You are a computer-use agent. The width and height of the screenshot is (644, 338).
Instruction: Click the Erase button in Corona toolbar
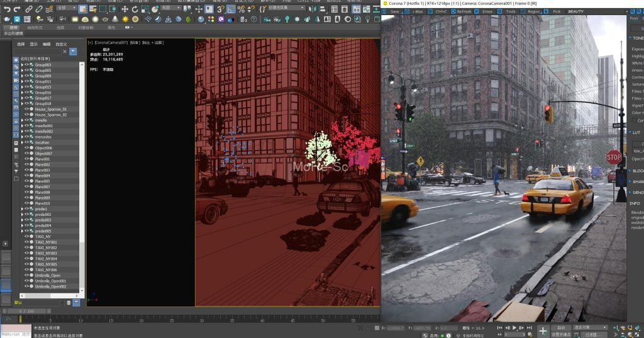click(x=485, y=11)
